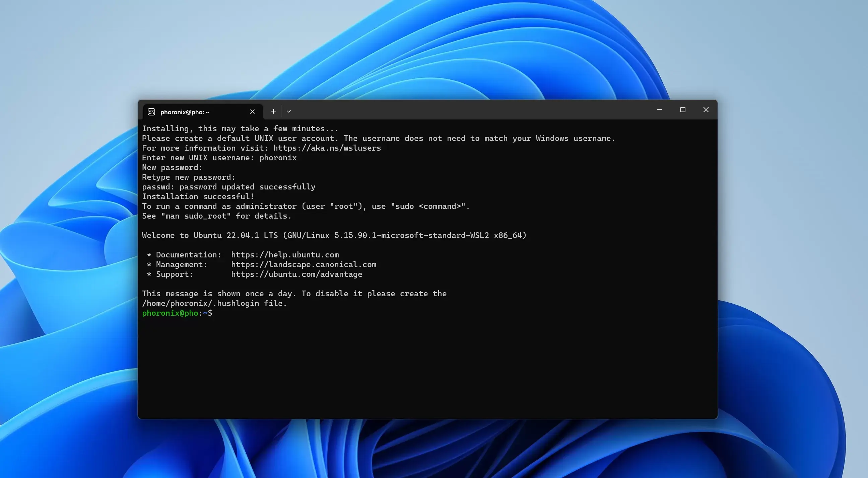Close the Windows Terminal window
This screenshot has height=478, width=868.
point(706,110)
